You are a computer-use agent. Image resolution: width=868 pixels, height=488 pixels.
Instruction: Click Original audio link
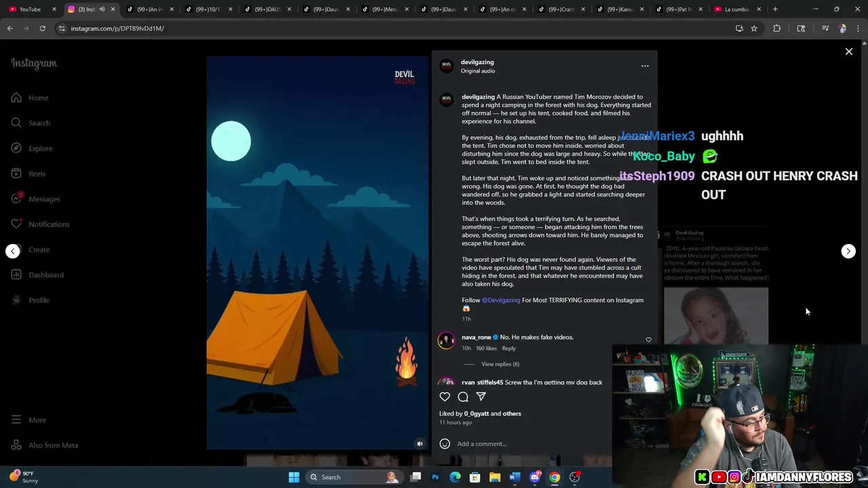[478, 71]
